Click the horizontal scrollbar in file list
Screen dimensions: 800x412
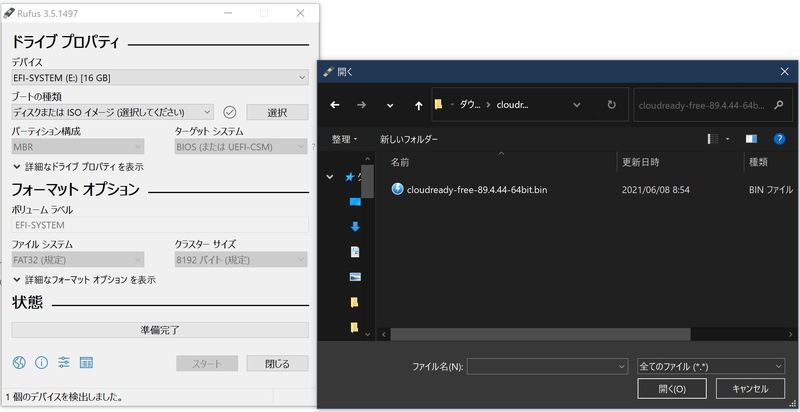(x=540, y=334)
